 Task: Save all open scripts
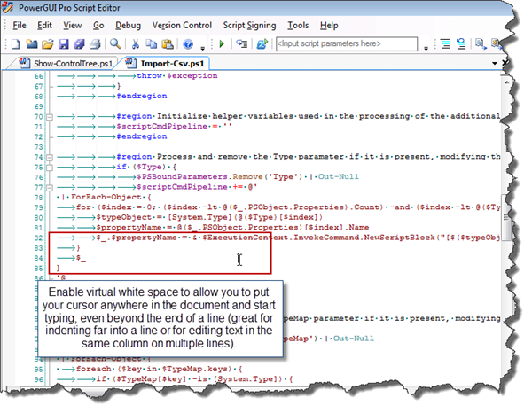pyautogui.click(x=80, y=44)
